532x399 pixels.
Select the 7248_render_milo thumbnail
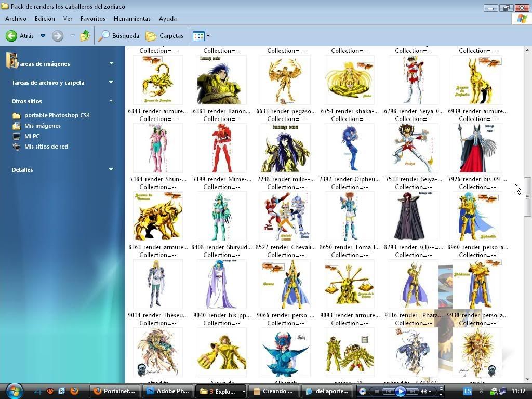pyautogui.click(x=285, y=148)
